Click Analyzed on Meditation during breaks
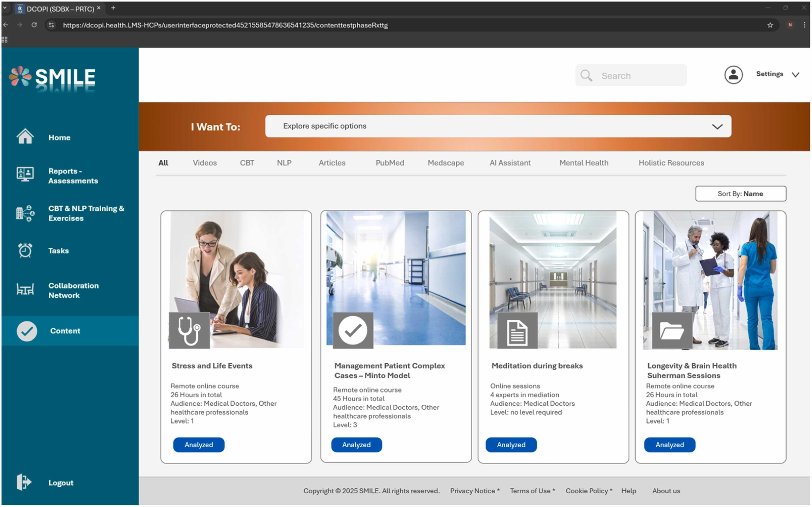This screenshot has width=812, height=507. pyautogui.click(x=511, y=445)
